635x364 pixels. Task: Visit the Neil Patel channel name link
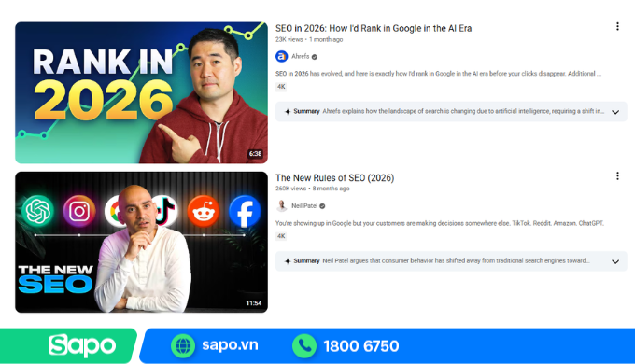tap(304, 205)
